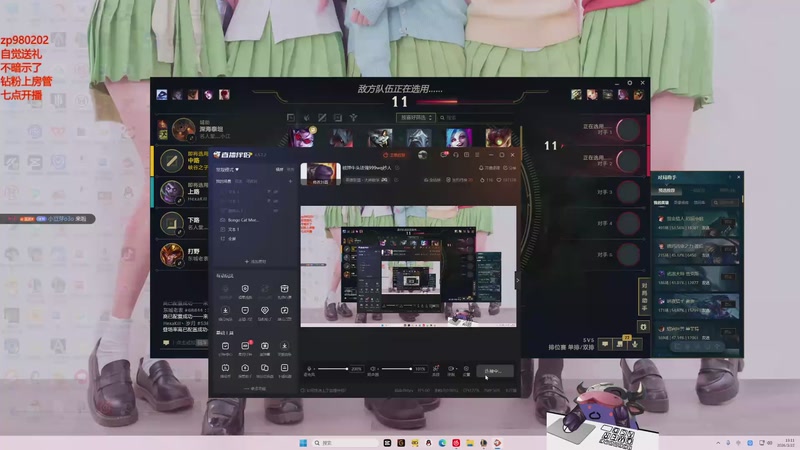Filter champions by support role icon
Image resolution: width=800 pixels, height=450 pixels.
tap(353, 117)
